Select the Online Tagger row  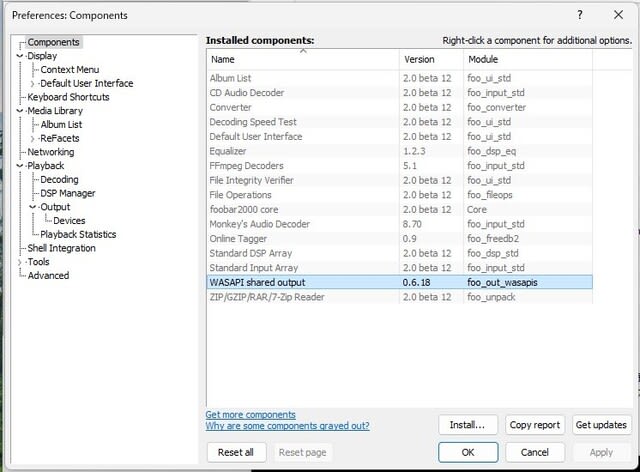(x=400, y=239)
